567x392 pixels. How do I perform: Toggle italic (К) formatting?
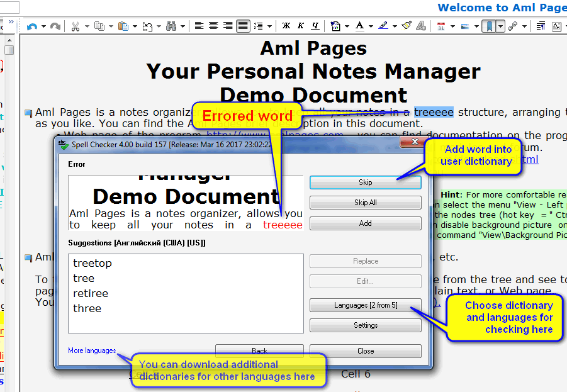tap(301, 26)
